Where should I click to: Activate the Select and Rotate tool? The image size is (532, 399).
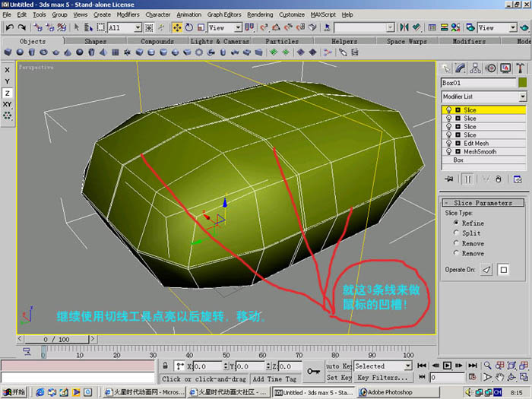189,27
